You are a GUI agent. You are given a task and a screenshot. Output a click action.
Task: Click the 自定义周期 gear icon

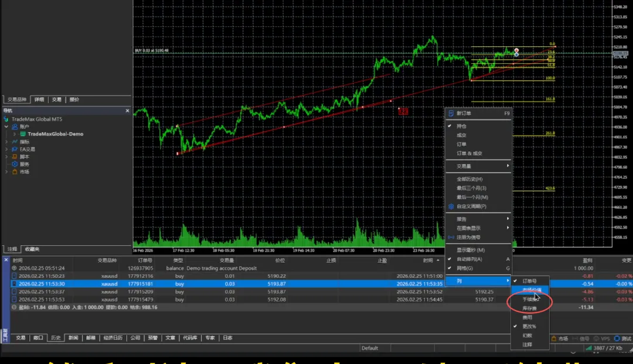pyautogui.click(x=451, y=206)
